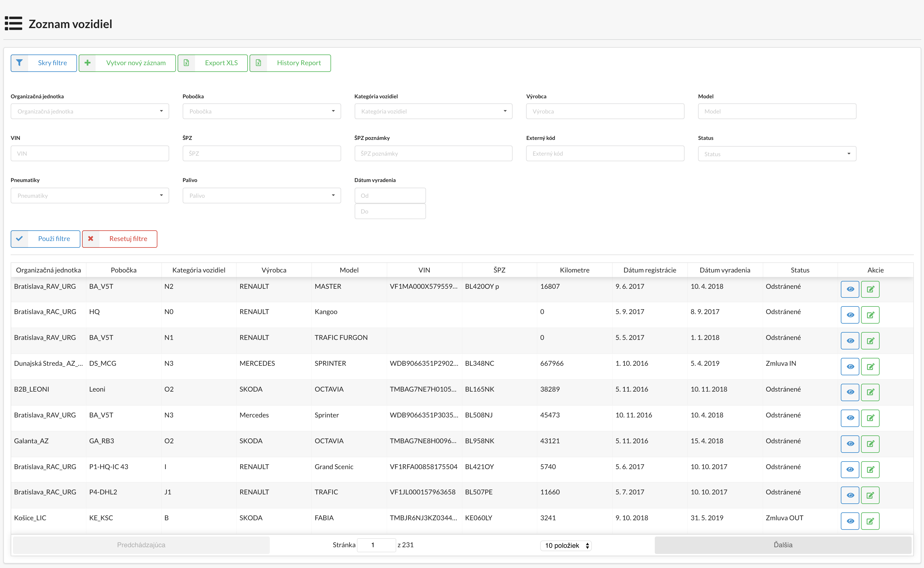View the MERCEDES SPRINTER details
Image resolution: width=924 pixels, height=568 pixels.
click(850, 367)
